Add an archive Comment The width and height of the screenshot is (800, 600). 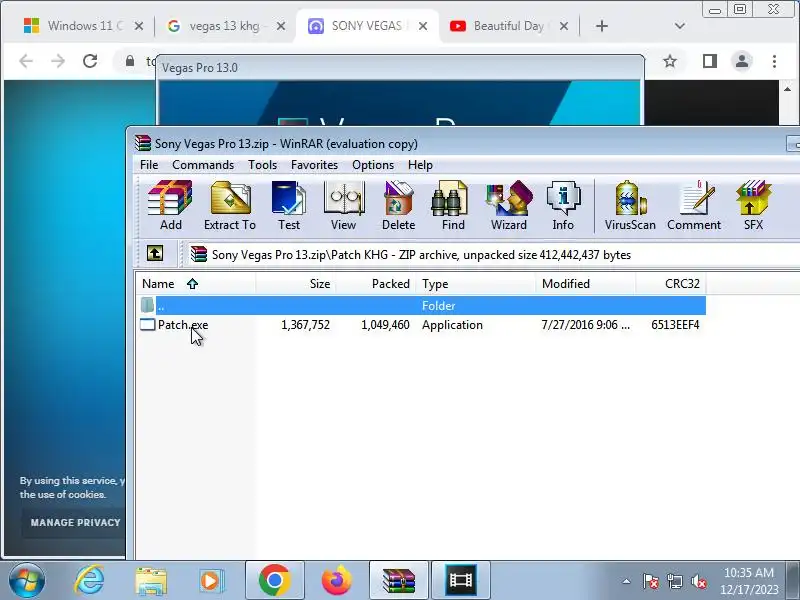(x=694, y=205)
